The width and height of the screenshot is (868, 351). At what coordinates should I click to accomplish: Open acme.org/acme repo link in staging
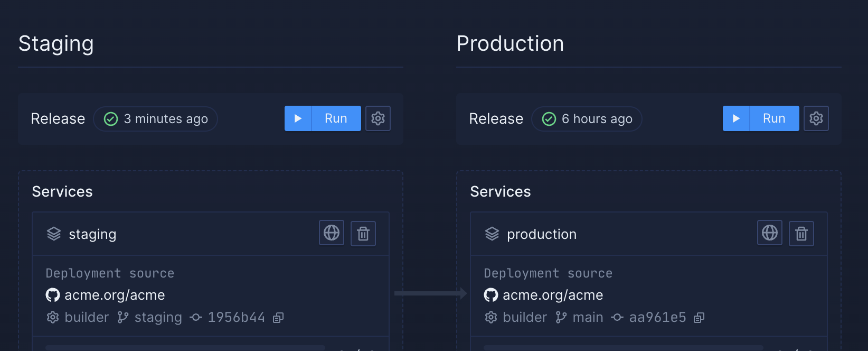114,295
